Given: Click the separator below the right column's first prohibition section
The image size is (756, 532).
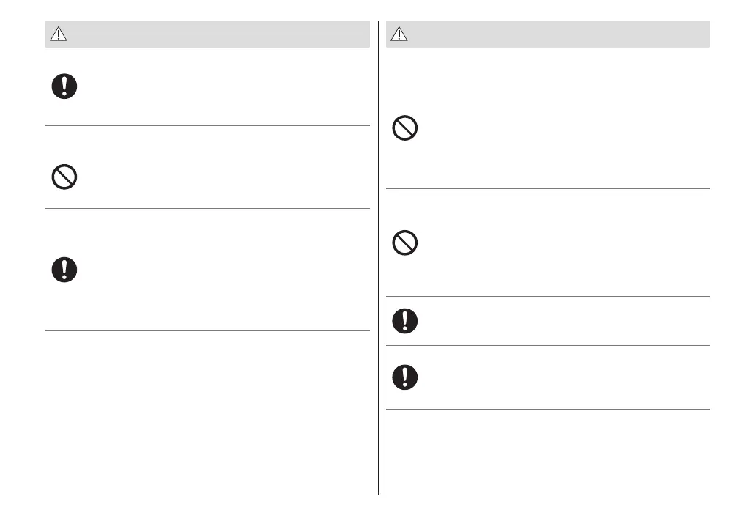Looking at the screenshot, I should point(547,188).
